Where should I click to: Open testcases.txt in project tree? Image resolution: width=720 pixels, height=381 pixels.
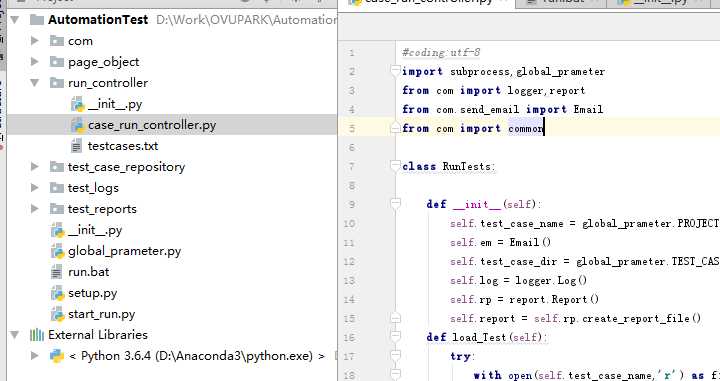pyautogui.click(x=123, y=146)
